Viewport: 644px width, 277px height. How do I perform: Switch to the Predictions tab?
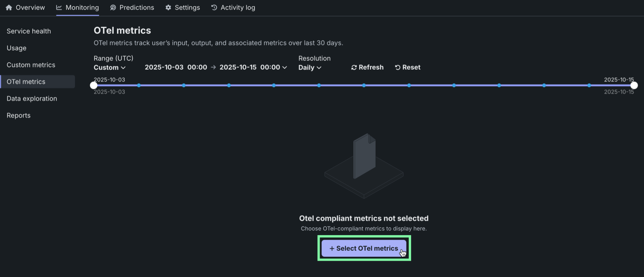point(136,8)
